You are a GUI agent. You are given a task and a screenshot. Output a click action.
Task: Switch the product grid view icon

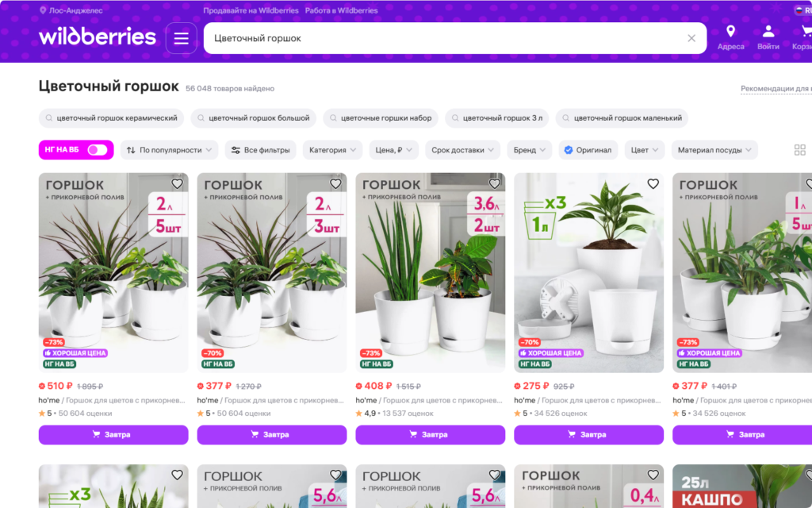[799, 150]
